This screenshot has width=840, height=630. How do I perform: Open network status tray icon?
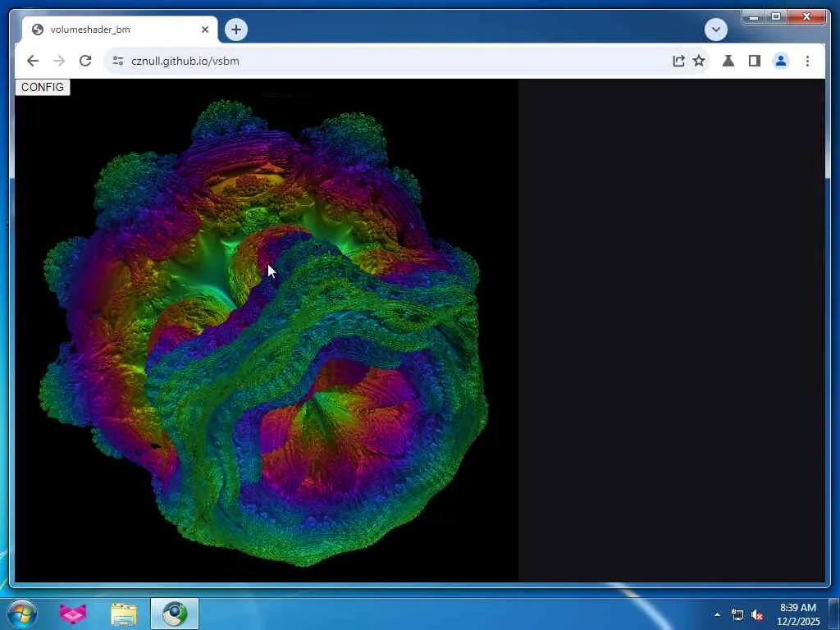(737, 615)
